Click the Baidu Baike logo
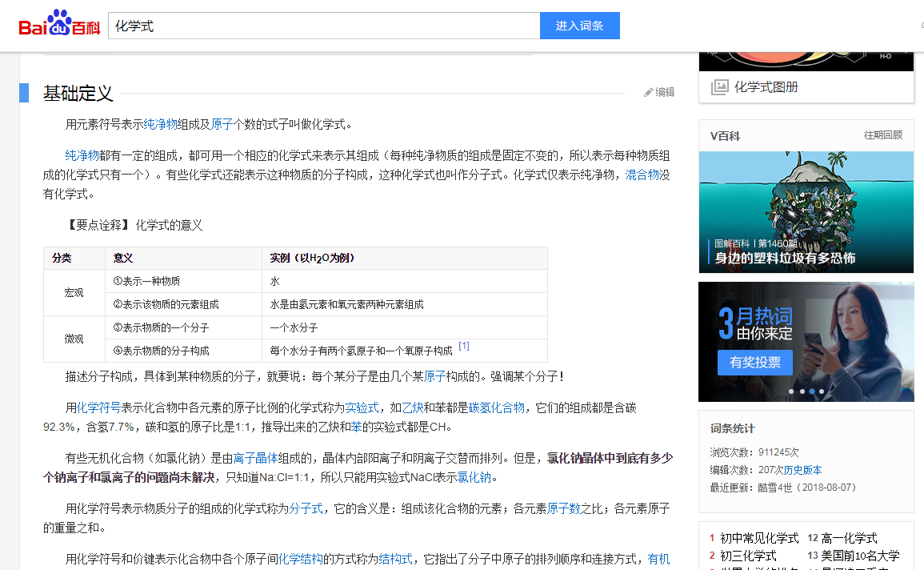The height and width of the screenshot is (570, 924). click(59, 24)
